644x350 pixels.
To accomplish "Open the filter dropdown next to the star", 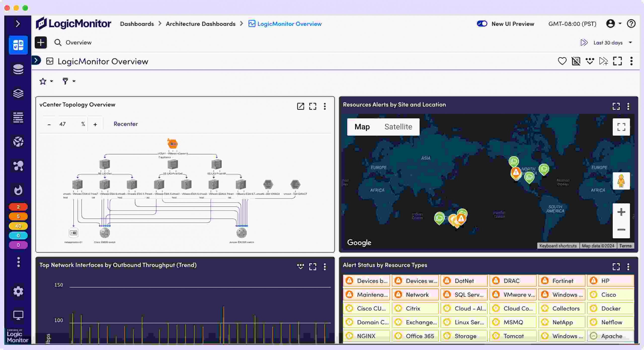I will point(68,81).
